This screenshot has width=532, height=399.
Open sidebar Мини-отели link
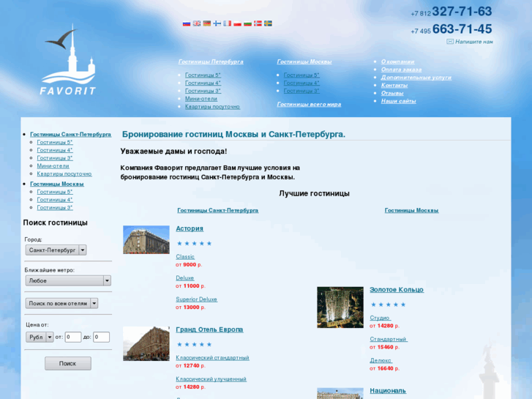(x=53, y=165)
